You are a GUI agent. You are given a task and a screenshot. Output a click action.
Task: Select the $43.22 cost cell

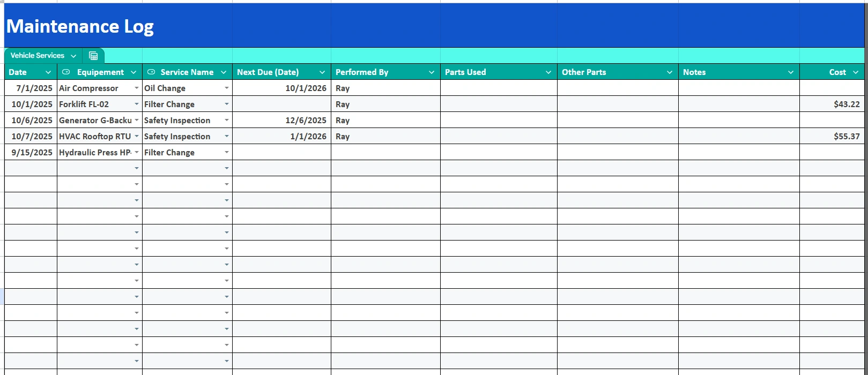click(832, 104)
